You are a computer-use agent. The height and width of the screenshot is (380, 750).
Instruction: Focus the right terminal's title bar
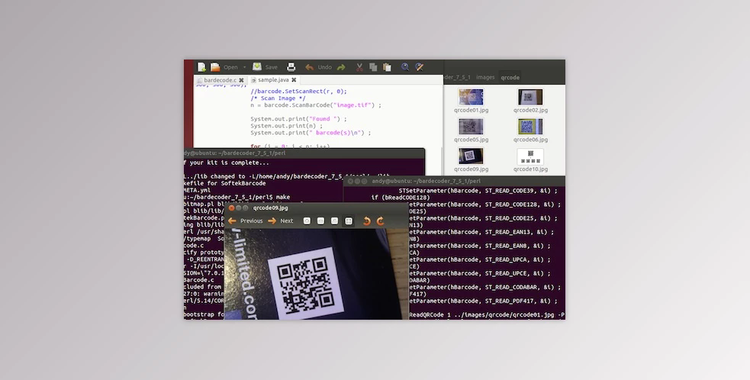coord(454,181)
